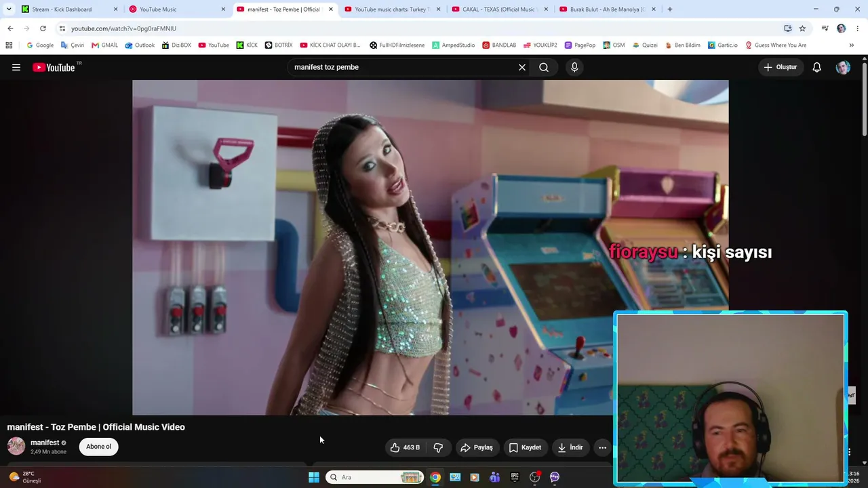Open Google Chrome from the taskbar

click(x=435, y=477)
